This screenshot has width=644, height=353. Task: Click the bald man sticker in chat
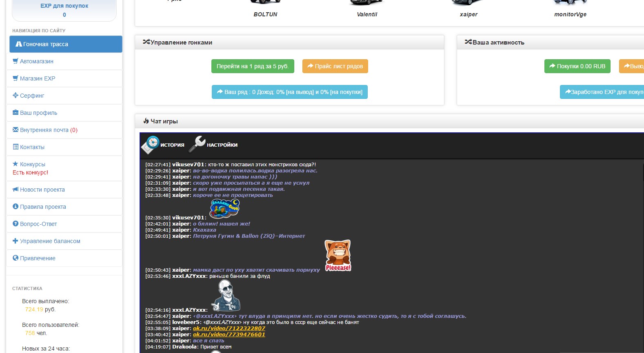click(226, 296)
